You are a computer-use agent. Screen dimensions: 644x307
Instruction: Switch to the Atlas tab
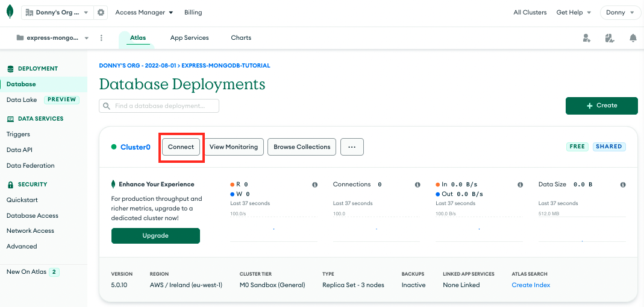tap(138, 38)
